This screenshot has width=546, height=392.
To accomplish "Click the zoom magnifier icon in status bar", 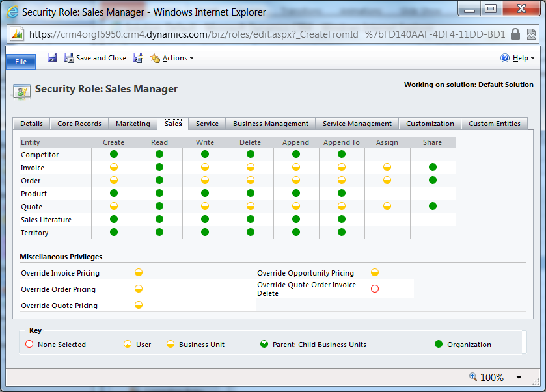I will click(x=473, y=376).
